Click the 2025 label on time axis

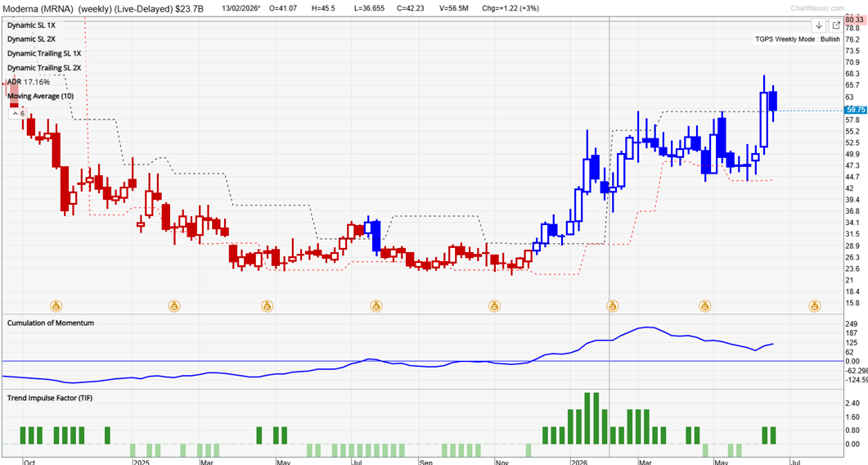[141, 462]
